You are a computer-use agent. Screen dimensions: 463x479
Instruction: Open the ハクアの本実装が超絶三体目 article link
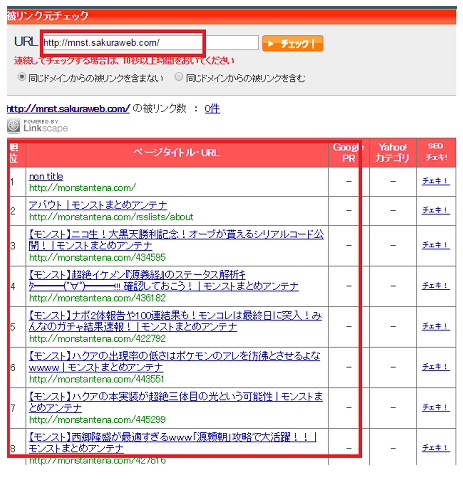click(176, 402)
